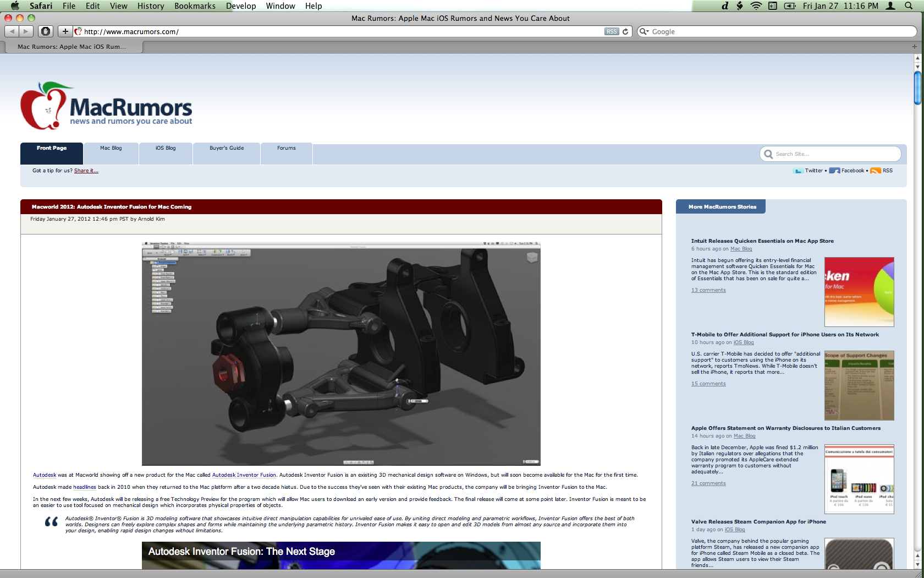Click the 13 comments link
Image resolution: width=924 pixels, height=578 pixels.
point(708,290)
